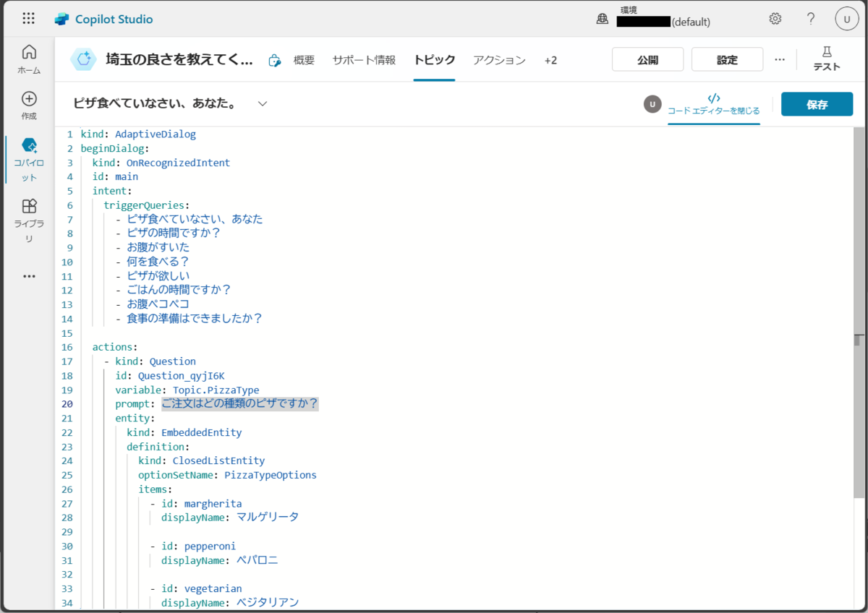868x613 pixels.
Task: Click the 設定 button
Action: coord(727,60)
